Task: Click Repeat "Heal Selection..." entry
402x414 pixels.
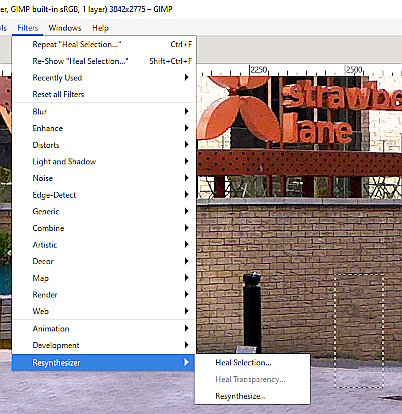Action: point(104,44)
